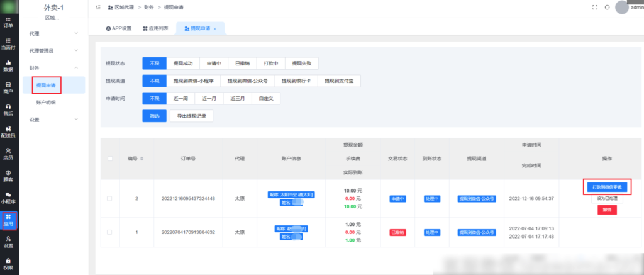This screenshot has width=644, height=275.
Task: Filter 提现状态 by 提现成功
Action: [x=183, y=64]
